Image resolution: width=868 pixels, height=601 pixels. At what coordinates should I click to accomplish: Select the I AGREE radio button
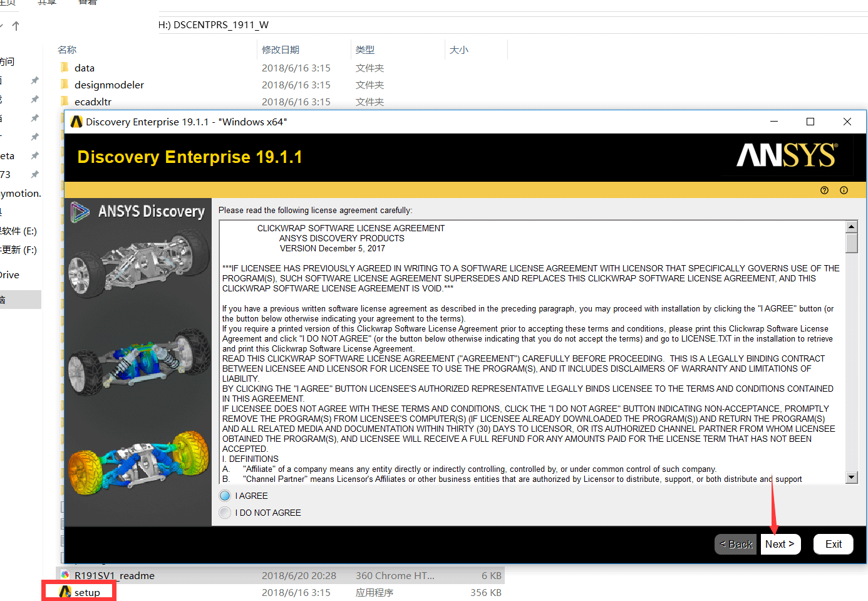coord(225,496)
